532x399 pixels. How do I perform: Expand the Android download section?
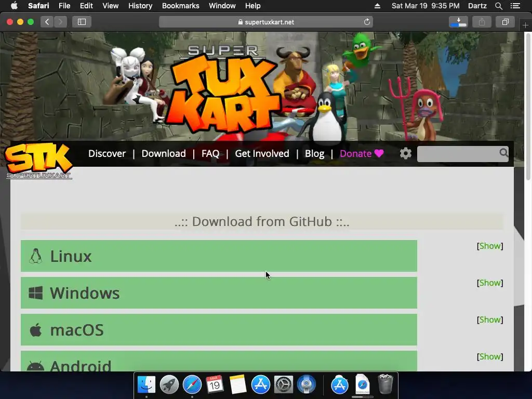click(x=219, y=361)
